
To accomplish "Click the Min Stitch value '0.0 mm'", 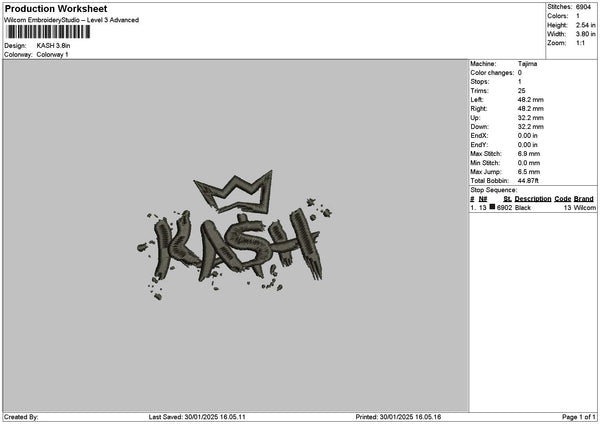I will (529, 163).
